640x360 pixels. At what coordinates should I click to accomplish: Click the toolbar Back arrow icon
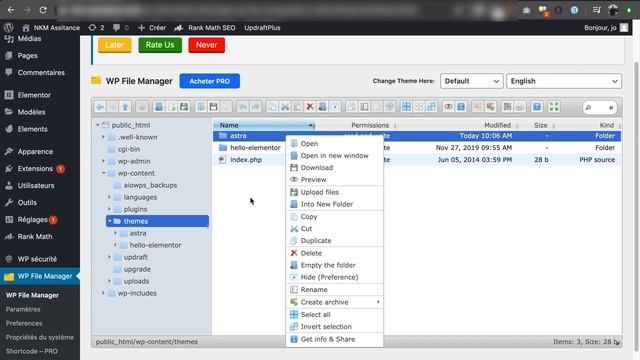tap(100, 107)
